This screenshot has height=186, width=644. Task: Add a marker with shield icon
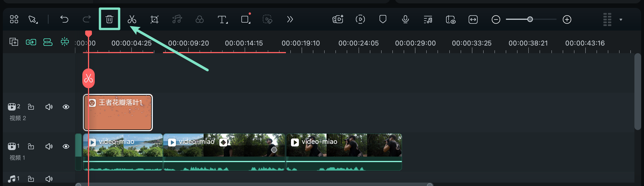[383, 19]
